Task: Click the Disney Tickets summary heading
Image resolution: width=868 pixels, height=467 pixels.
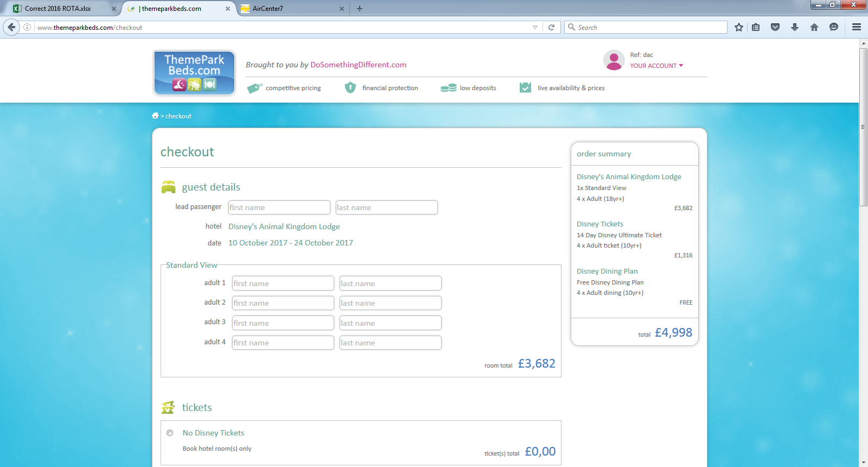Action: [600, 224]
